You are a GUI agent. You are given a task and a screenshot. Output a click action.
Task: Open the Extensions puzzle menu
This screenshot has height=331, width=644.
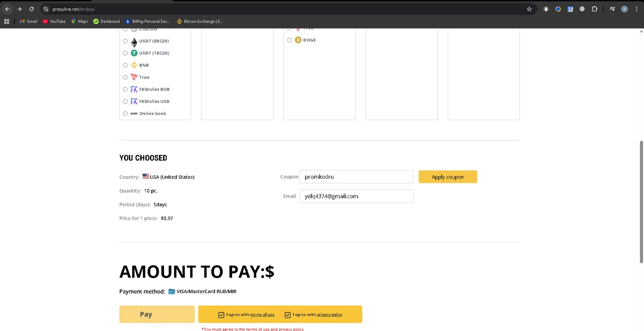coord(595,9)
